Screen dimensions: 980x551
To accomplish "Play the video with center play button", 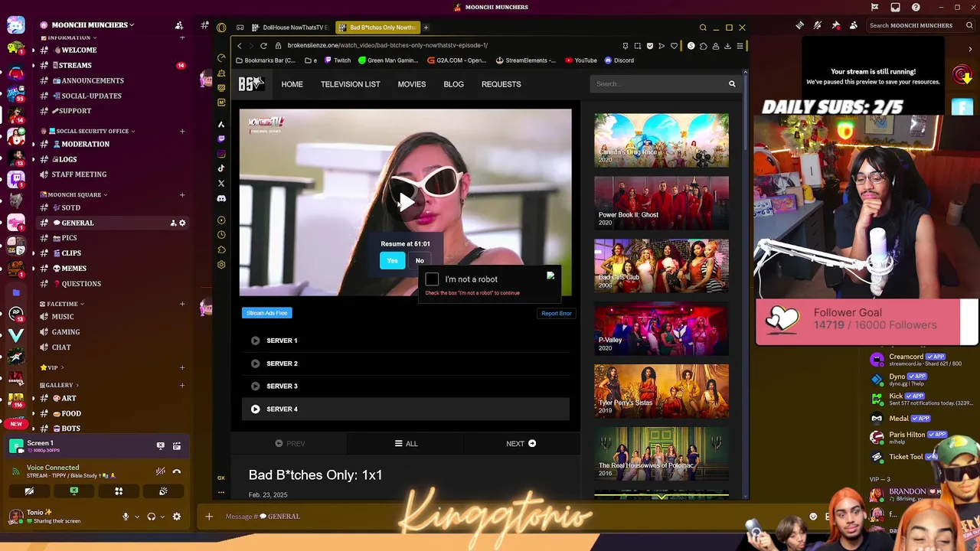I will click(406, 202).
